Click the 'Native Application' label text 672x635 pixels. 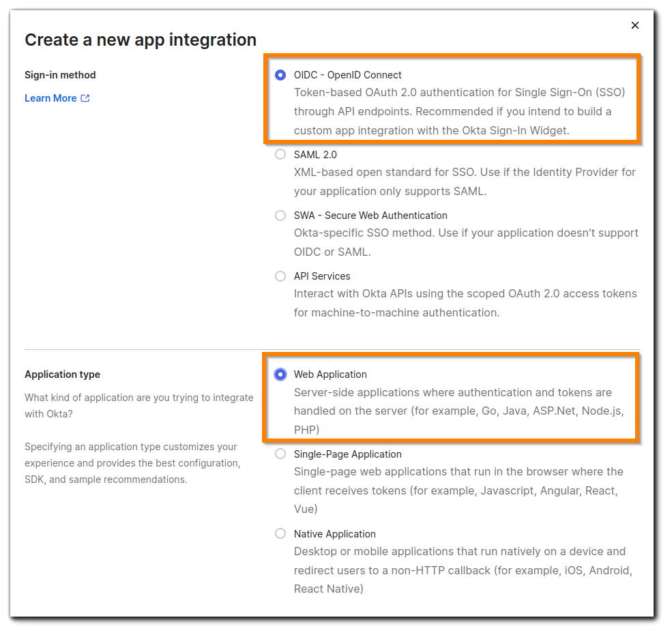point(335,534)
